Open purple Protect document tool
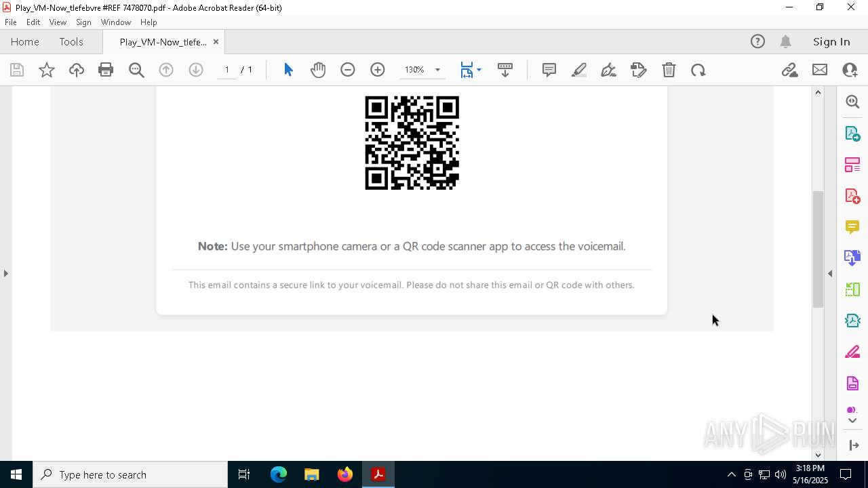The width and height of the screenshot is (868, 488). click(852, 384)
